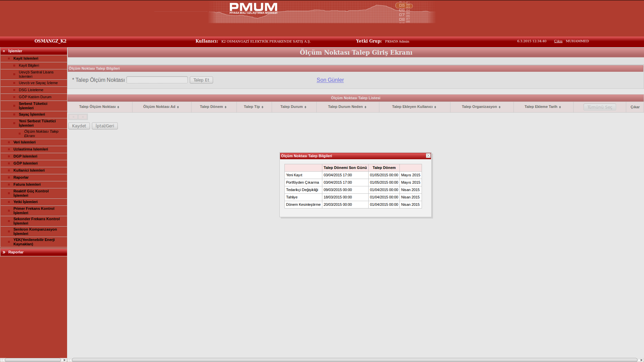Click the main horizontal scrollbar thumb
644x362 pixels.
(x=355, y=360)
